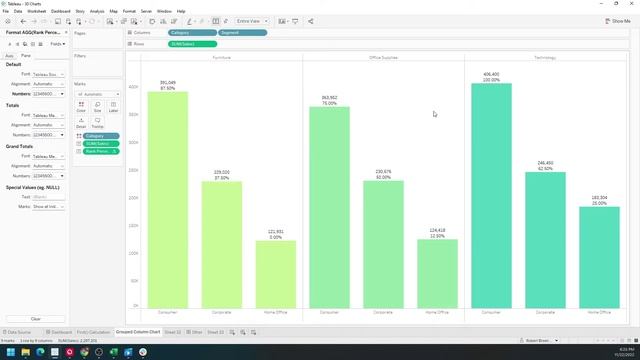Click the Windows Start button on taskbar
Image resolution: width=640 pixels, height=360 pixels.
click(11, 352)
